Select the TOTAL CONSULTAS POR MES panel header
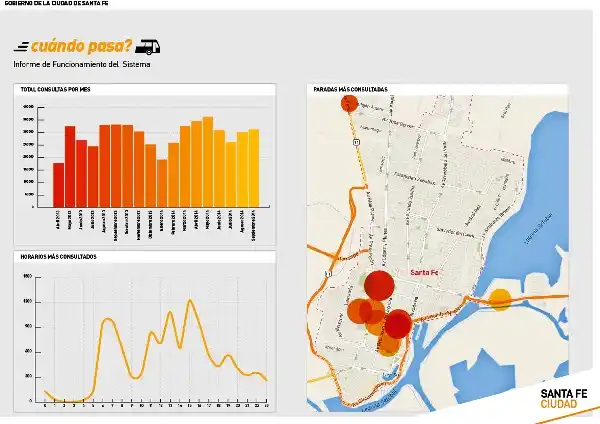The image size is (600, 424). [145, 89]
